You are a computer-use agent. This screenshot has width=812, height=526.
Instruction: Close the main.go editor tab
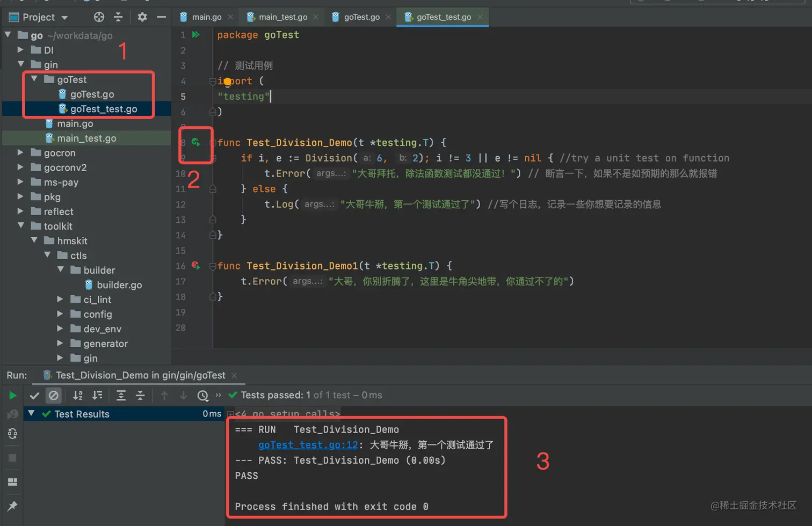[x=230, y=17]
